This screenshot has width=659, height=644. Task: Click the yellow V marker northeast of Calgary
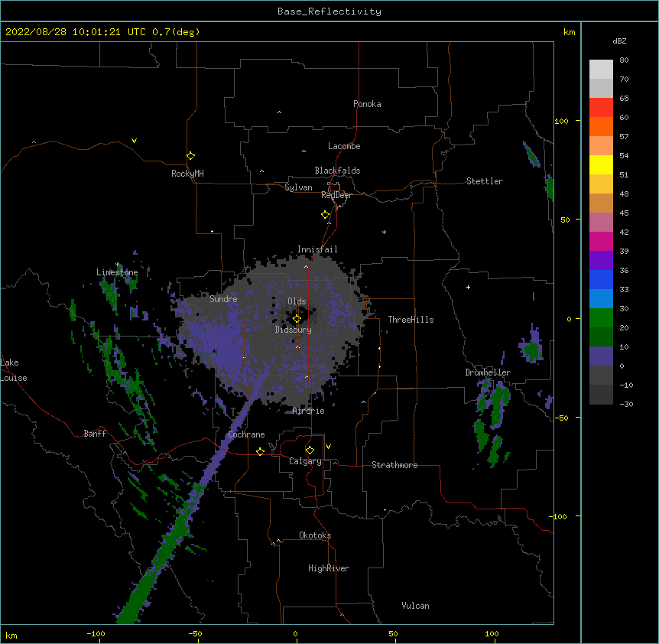tap(328, 447)
